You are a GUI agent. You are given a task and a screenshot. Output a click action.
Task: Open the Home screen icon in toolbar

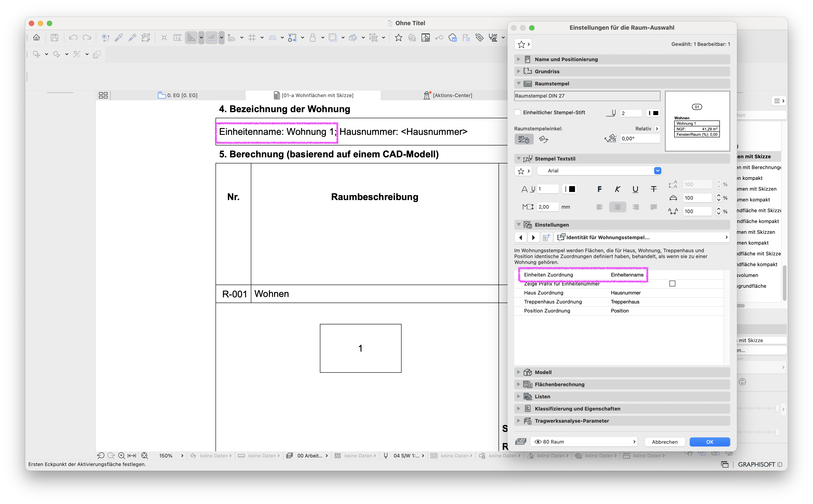click(36, 38)
